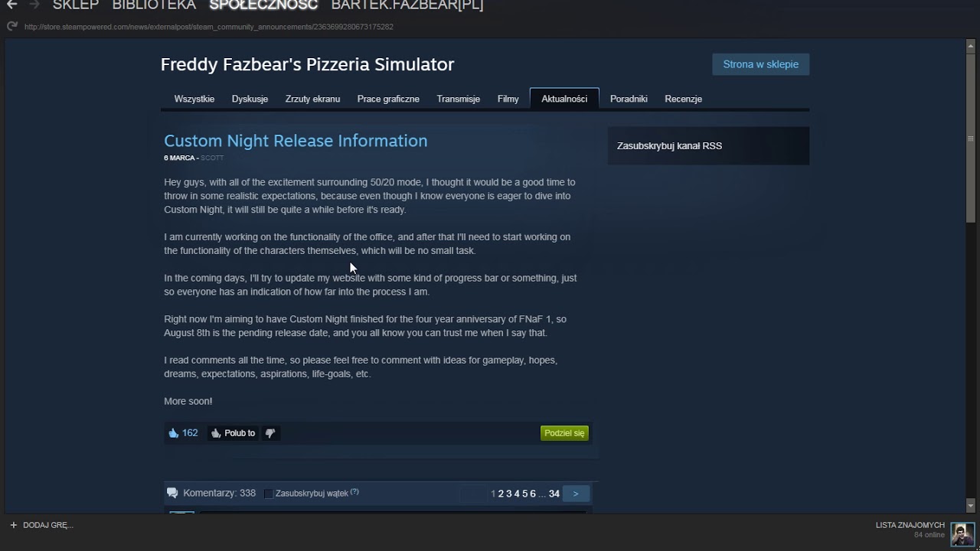This screenshot has width=980, height=551.
Task: Open Custom Night Release Information title
Action: click(x=296, y=141)
